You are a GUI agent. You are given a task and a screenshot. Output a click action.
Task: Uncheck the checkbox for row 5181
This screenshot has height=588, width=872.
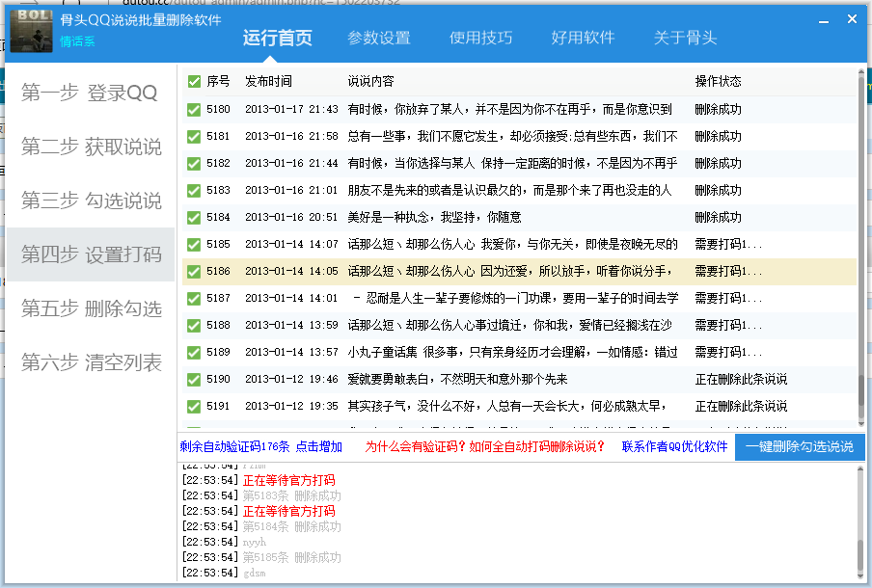[x=194, y=136]
